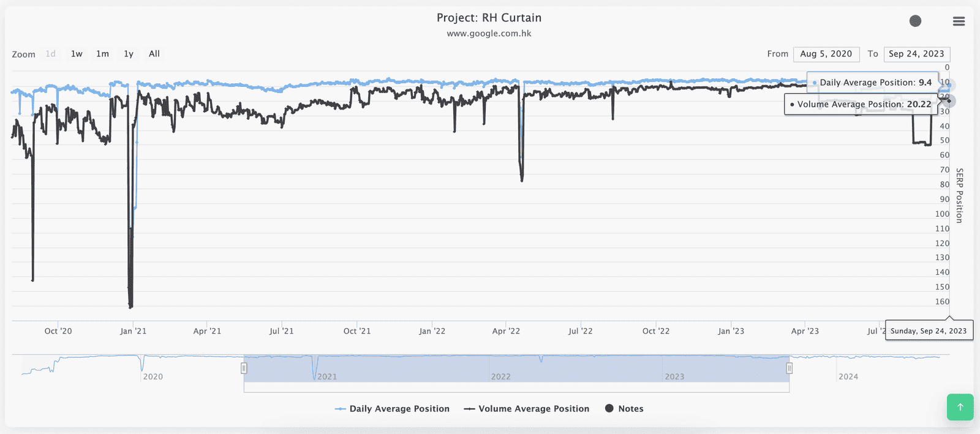980x434 pixels.
Task: Click the Project: RH Curtain title
Action: click(489, 18)
